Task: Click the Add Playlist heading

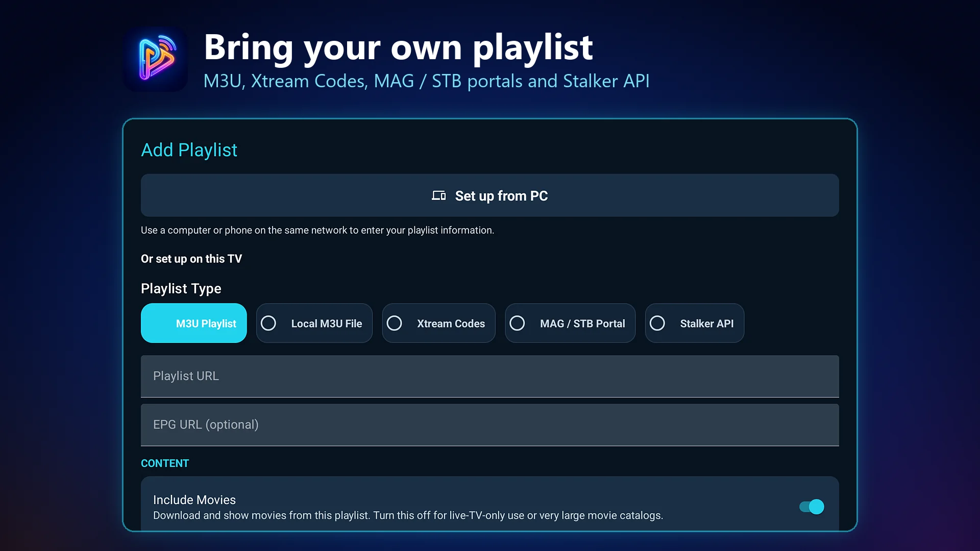Action: [x=189, y=150]
